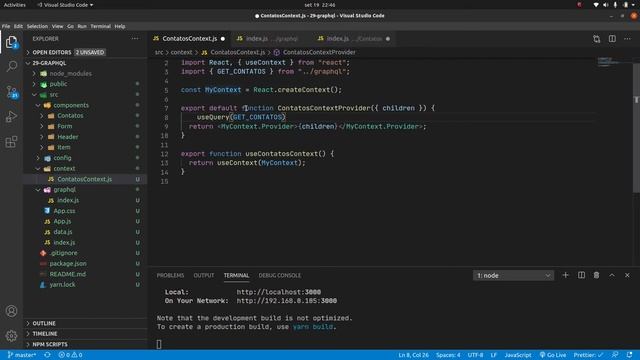
Task: Collapse the src folder
Action: click(86, 94)
